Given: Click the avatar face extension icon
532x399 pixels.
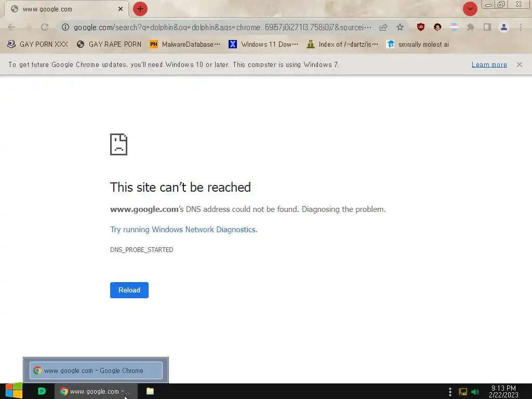Looking at the screenshot, I should click(437, 27).
